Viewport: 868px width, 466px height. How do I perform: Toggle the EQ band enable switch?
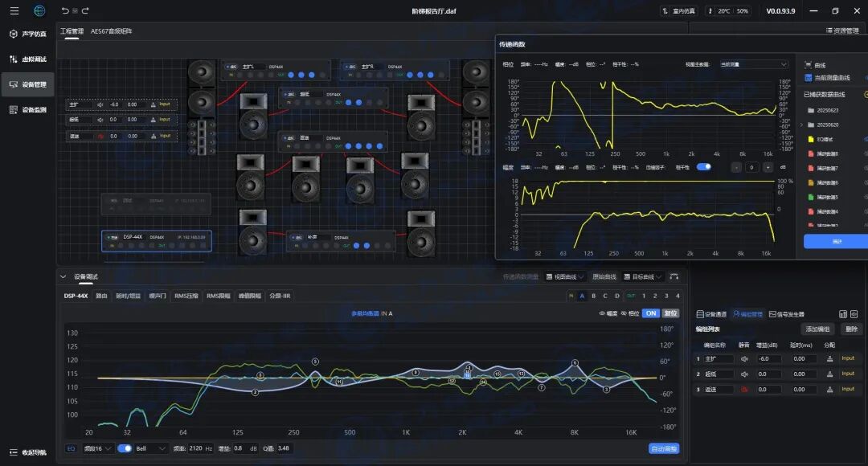click(x=125, y=448)
